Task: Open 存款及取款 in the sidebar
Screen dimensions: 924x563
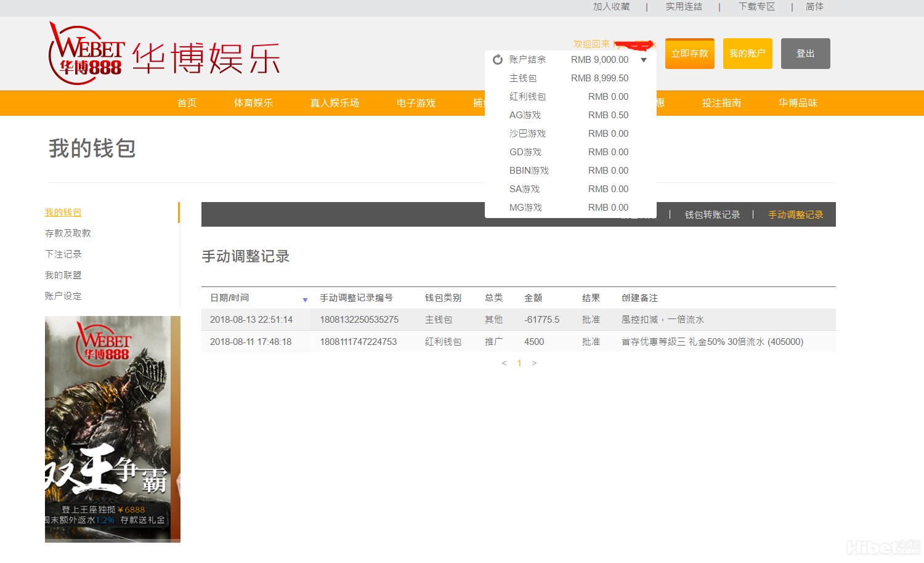Action: pyautogui.click(x=68, y=233)
